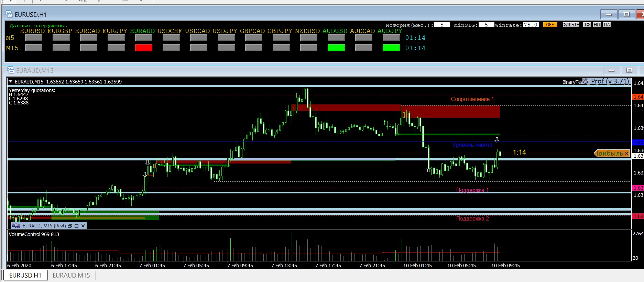Click the Поддержка 2 support label

tap(472, 218)
